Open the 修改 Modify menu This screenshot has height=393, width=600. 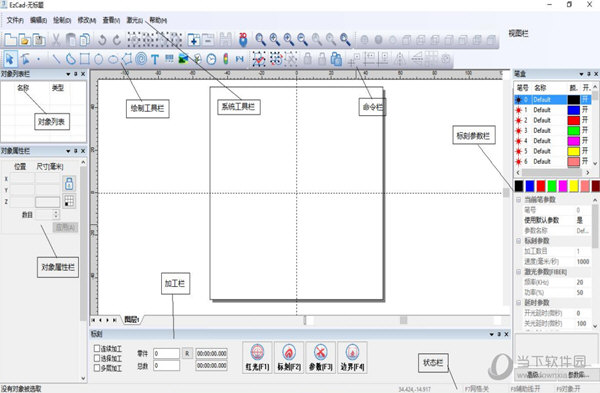(x=86, y=20)
